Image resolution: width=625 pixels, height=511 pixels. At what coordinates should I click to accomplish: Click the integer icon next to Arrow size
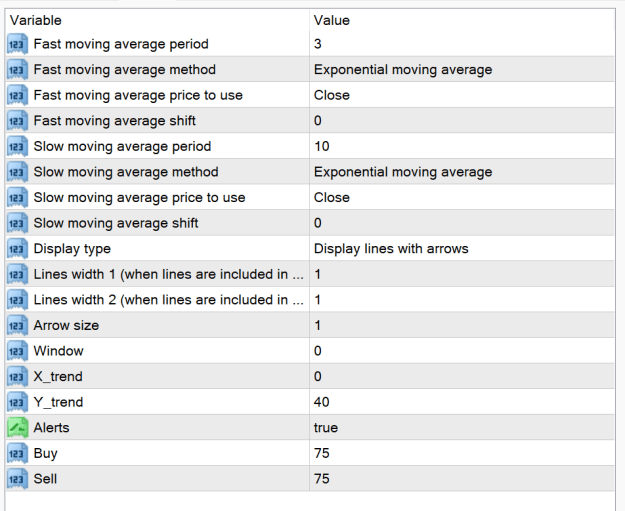point(17,326)
